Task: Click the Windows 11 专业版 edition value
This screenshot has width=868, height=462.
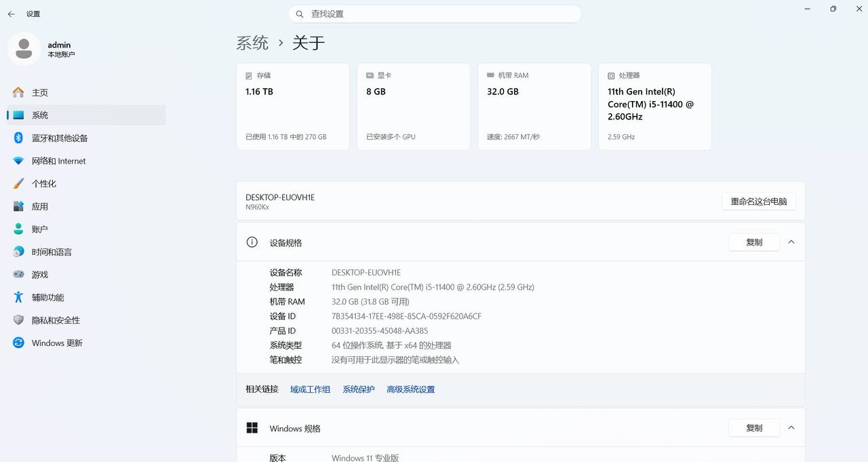Action: tap(365, 458)
